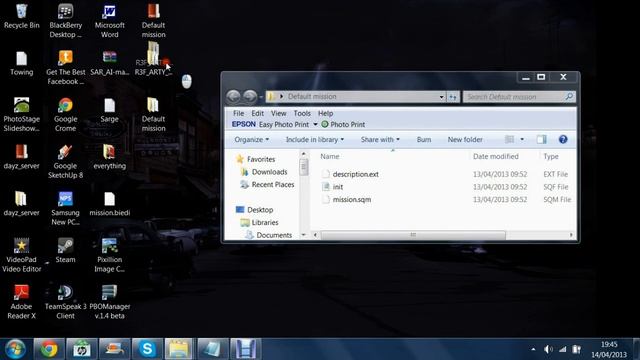Open Include in library dropdown
Image resolution: width=640 pixels, height=360 pixels.
[315, 140]
